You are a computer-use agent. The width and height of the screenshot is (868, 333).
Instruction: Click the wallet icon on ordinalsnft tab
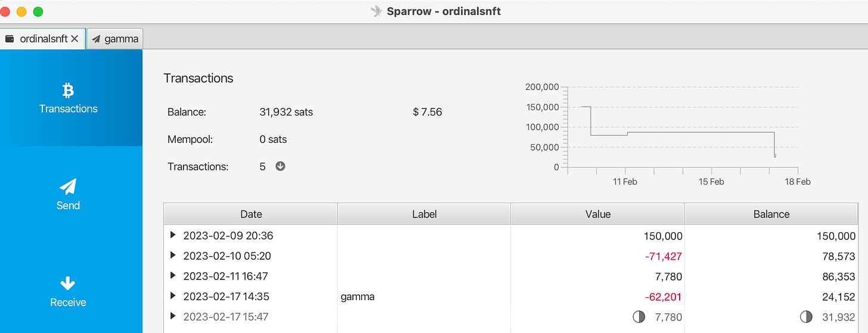point(10,39)
